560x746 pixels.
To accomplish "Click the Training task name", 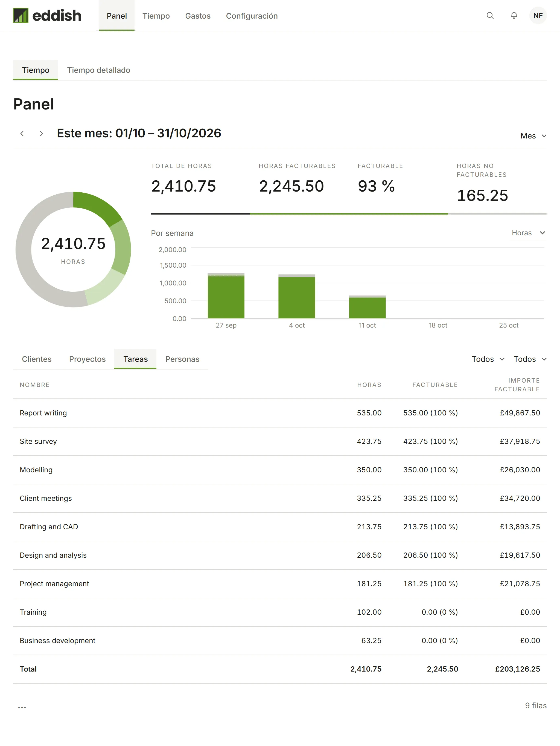I will pos(33,612).
